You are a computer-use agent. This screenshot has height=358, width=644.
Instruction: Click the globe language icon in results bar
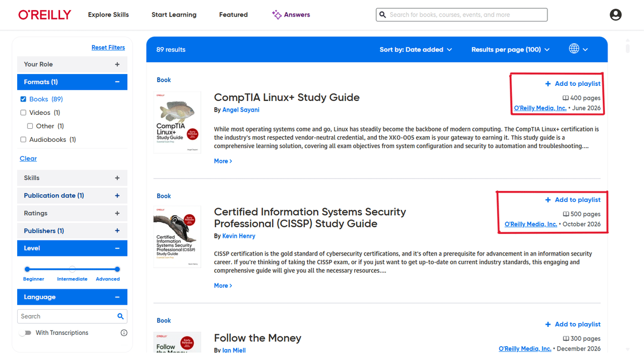574,49
